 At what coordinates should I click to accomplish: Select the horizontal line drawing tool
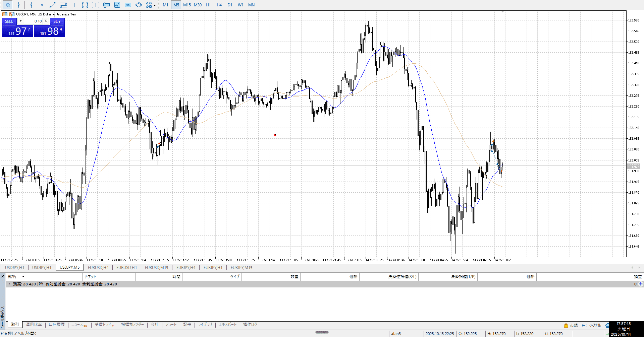(x=42, y=5)
